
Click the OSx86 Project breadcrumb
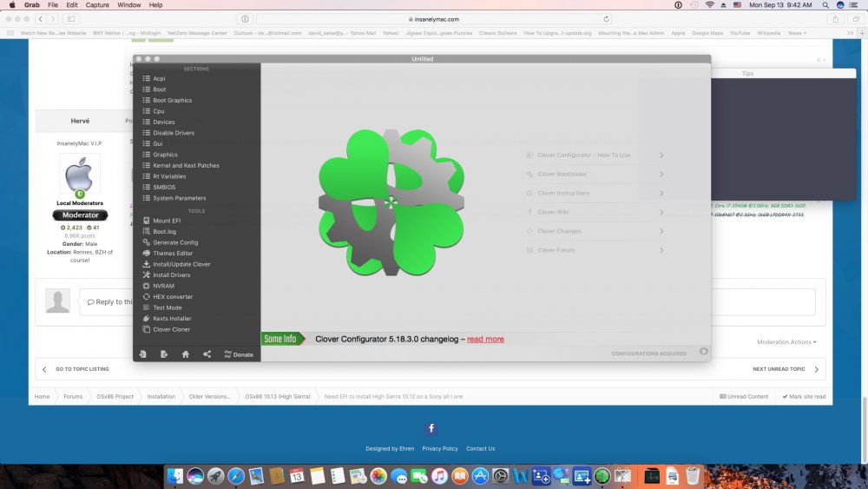[x=115, y=397]
